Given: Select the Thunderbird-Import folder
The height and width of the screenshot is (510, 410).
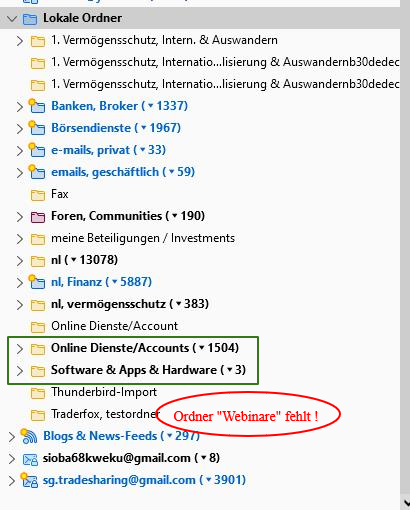Looking at the screenshot, I should click(104, 392).
